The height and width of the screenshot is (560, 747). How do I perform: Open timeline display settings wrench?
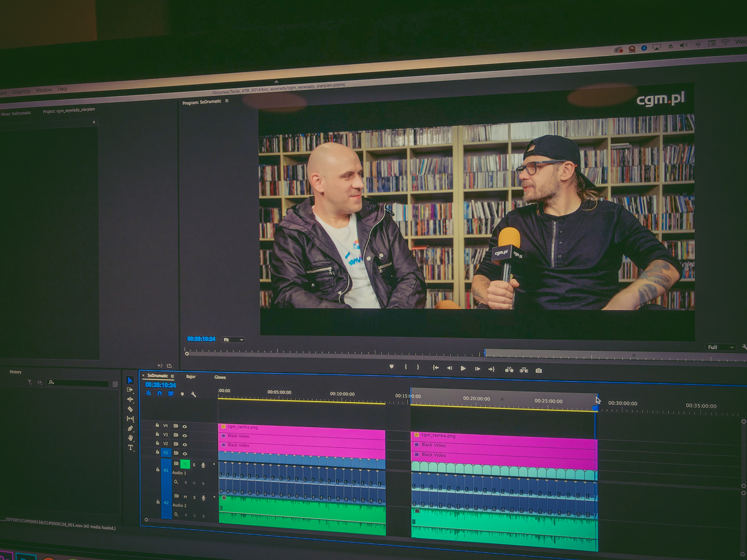coord(193,394)
